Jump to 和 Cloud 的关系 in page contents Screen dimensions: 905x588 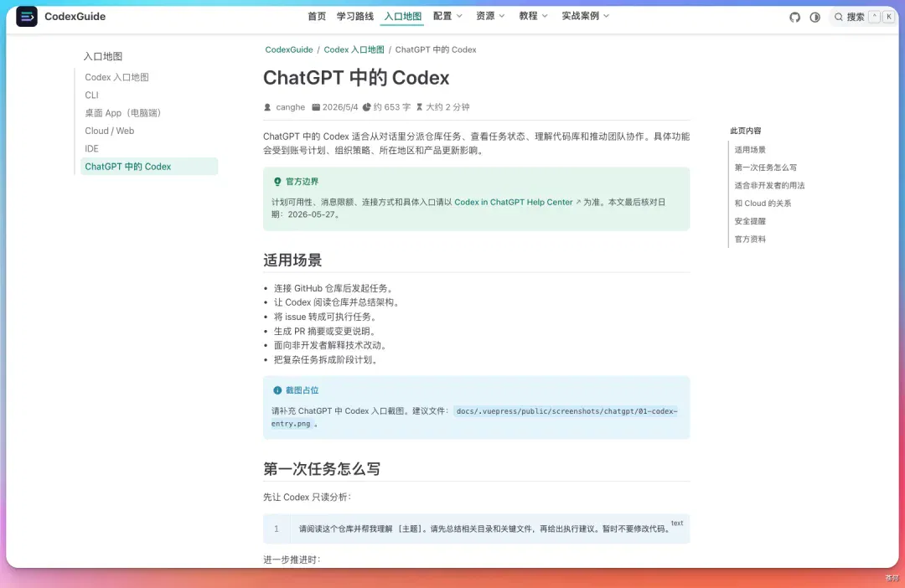[763, 204]
